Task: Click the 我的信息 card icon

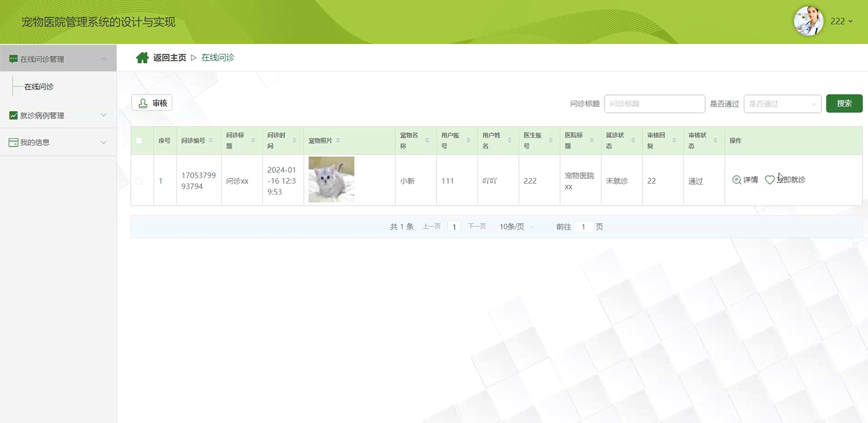Action: pos(13,142)
